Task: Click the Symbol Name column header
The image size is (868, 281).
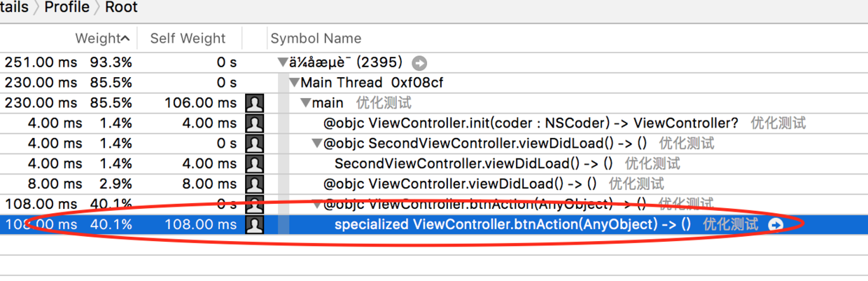Action: (x=316, y=39)
